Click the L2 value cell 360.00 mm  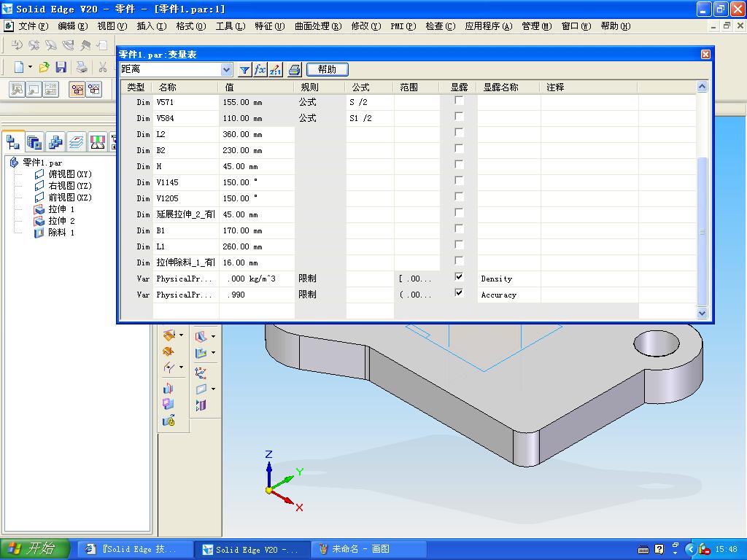click(257, 134)
